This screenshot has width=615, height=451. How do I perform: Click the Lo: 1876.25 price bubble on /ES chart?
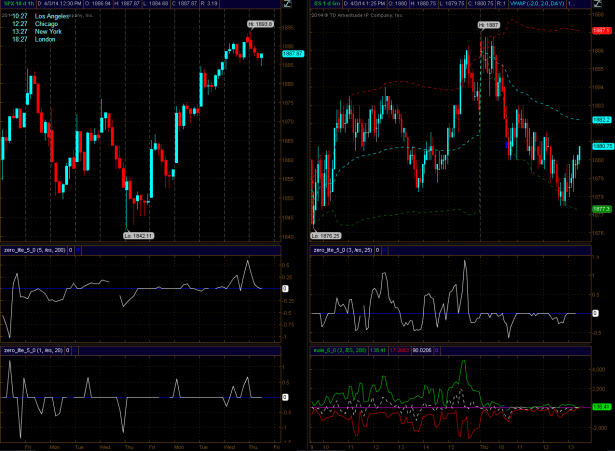(326, 236)
